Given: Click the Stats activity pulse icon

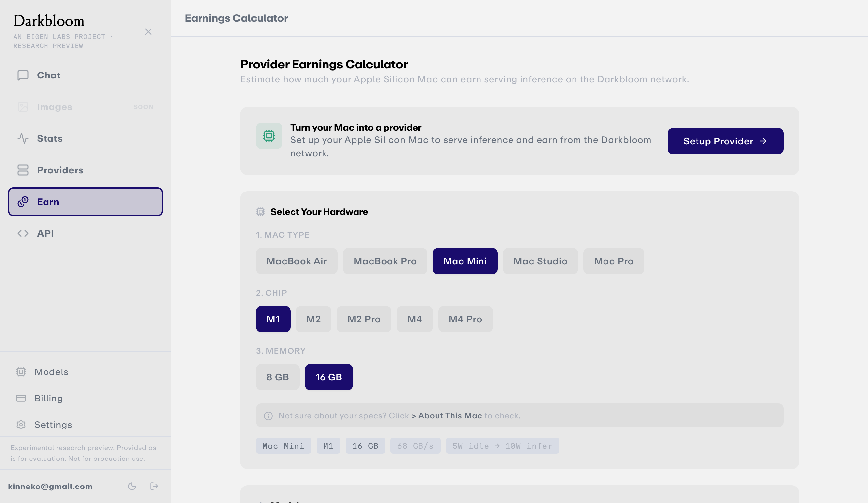Looking at the screenshot, I should 23,138.
